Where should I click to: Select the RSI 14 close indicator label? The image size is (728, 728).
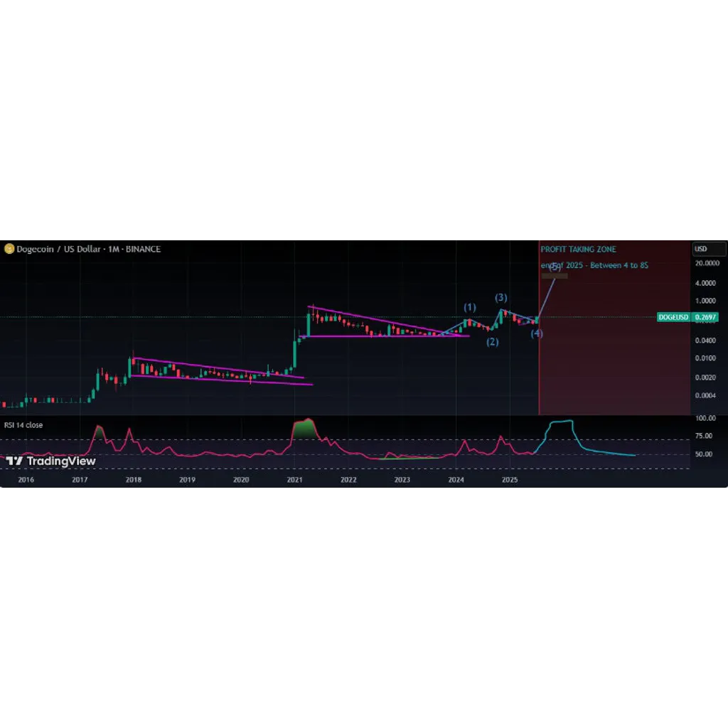point(23,425)
